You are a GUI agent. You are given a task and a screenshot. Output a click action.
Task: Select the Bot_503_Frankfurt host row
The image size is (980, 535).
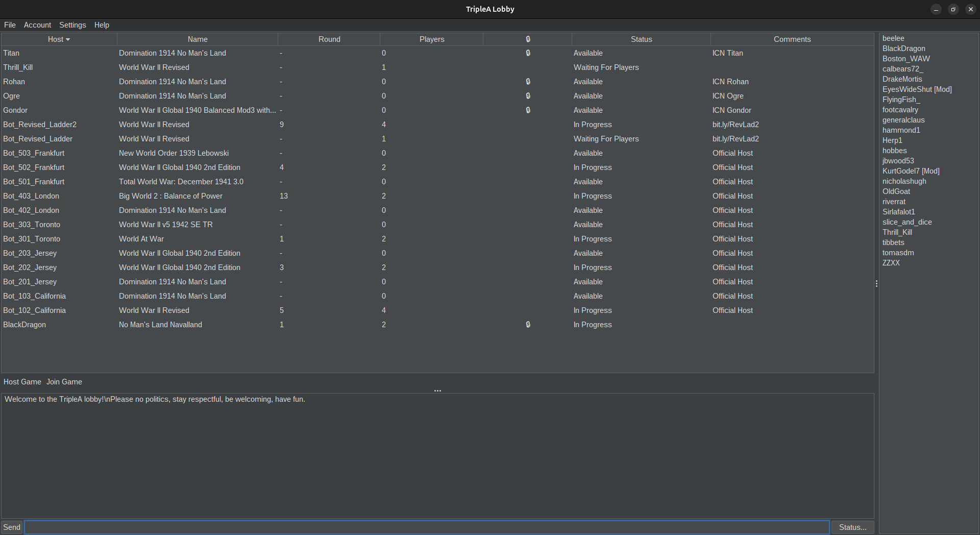click(x=437, y=153)
